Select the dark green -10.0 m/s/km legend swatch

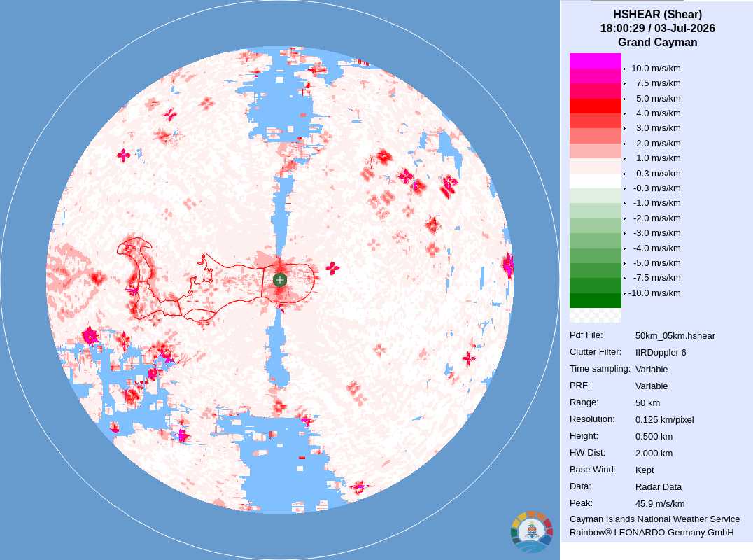(595, 300)
